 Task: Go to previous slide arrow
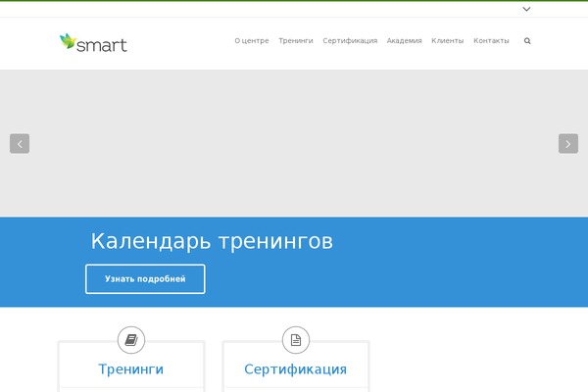tap(20, 144)
